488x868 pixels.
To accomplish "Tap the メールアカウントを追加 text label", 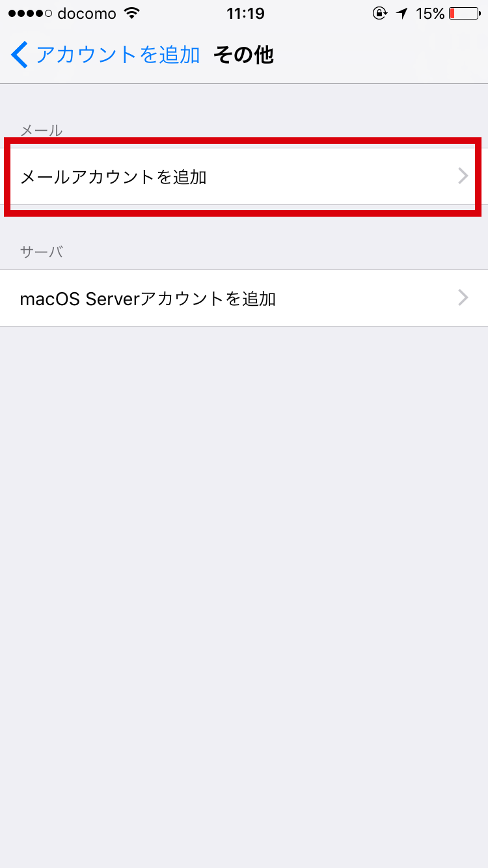I will coord(113,176).
